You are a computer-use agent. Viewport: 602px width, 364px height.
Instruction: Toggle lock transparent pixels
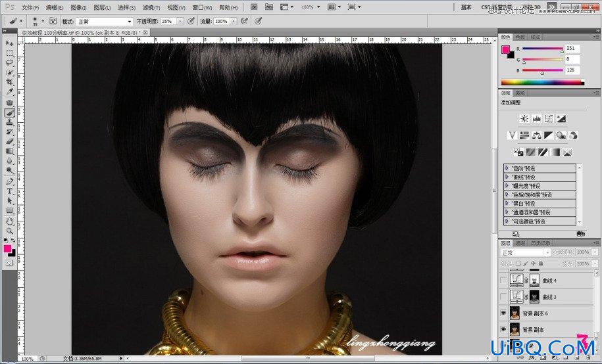[x=518, y=263]
